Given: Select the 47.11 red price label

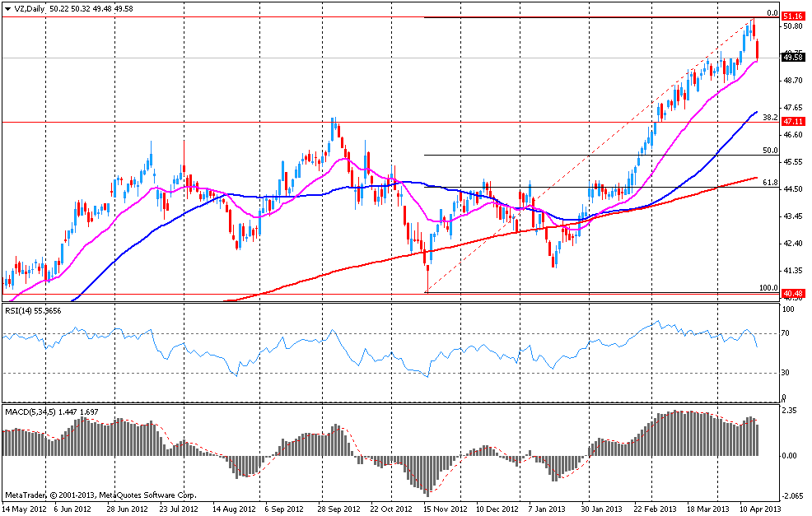Looking at the screenshot, I should click(x=793, y=122).
